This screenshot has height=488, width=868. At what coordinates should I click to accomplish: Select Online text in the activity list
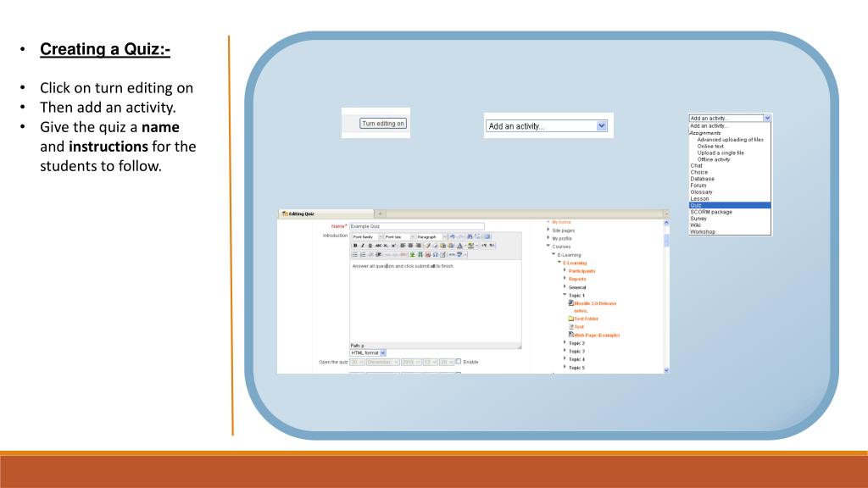[x=710, y=146]
